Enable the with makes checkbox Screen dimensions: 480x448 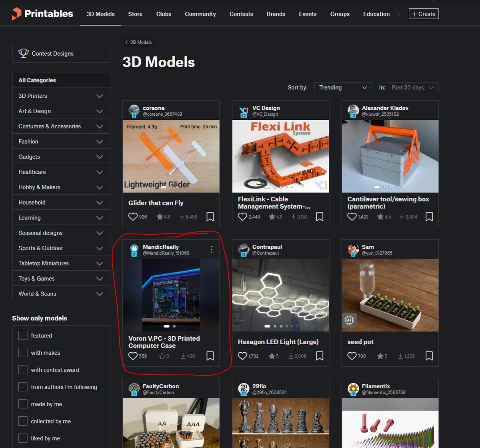(23, 353)
